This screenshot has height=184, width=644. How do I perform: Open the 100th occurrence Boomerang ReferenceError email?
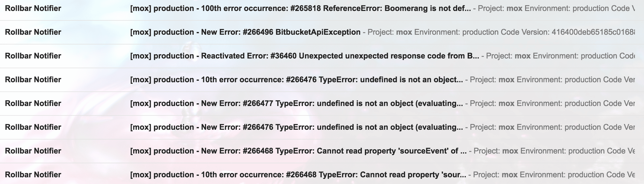point(300,8)
